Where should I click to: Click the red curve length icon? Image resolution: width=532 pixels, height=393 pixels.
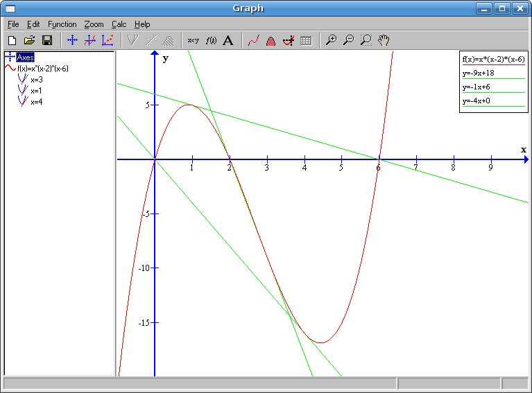tap(253, 41)
